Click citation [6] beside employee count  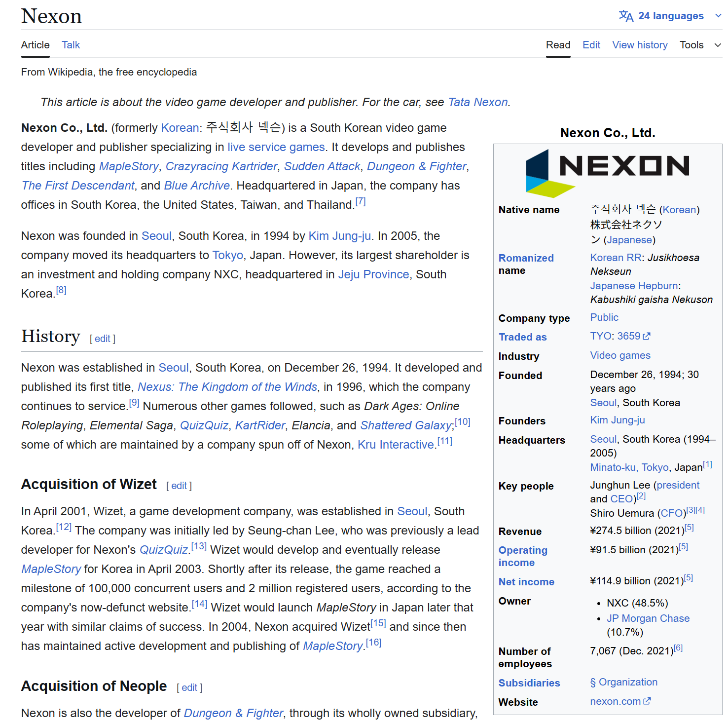pos(678,647)
